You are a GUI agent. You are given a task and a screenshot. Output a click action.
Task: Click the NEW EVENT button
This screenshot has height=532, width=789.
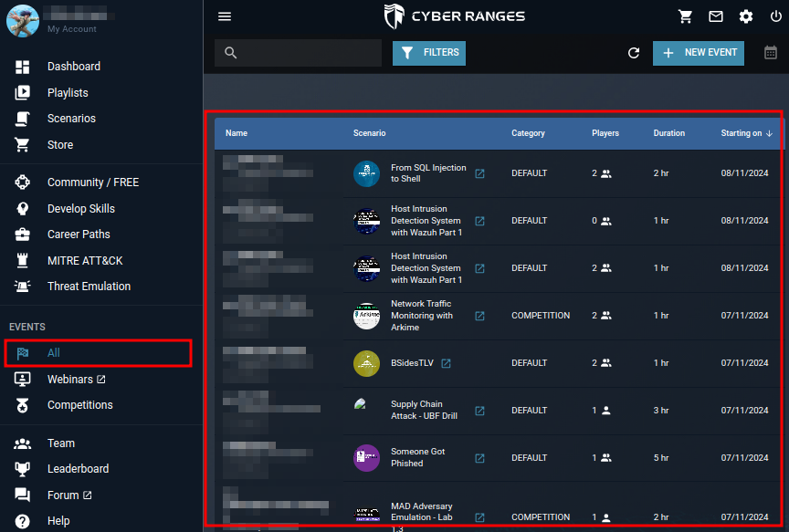[x=699, y=53]
